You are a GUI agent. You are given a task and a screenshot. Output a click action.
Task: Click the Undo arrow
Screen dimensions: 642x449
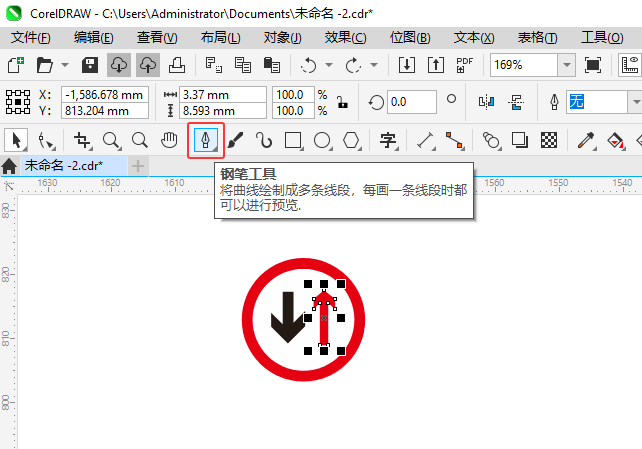coord(308,65)
